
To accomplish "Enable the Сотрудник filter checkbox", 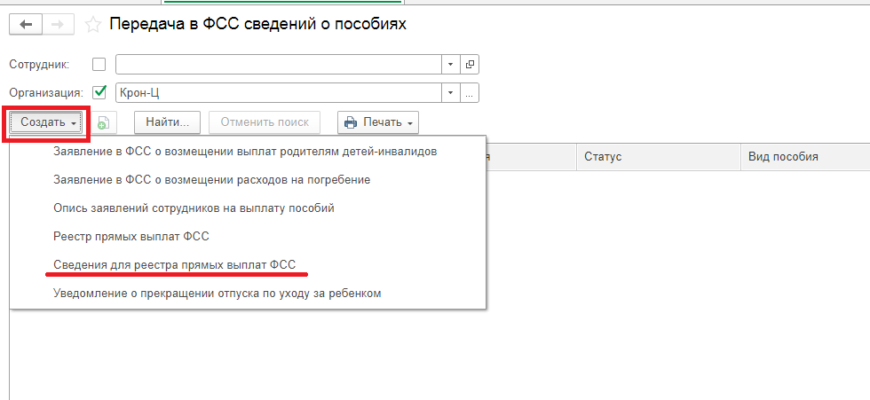I will pos(99,64).
